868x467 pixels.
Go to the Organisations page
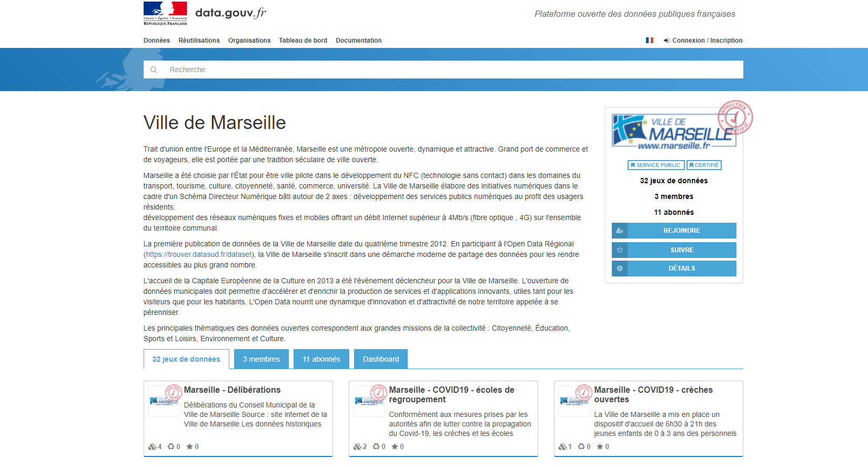click(249, 41)
